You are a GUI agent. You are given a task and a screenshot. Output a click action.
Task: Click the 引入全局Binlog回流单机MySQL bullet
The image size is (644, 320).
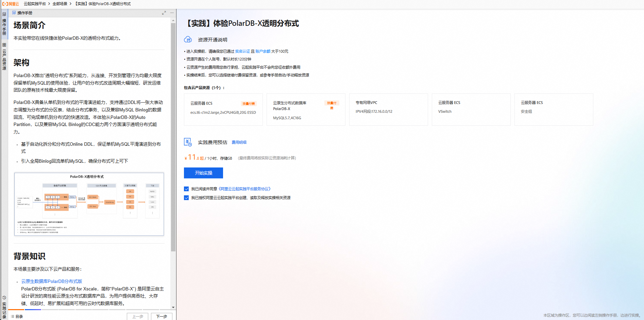tap(74, 161)
